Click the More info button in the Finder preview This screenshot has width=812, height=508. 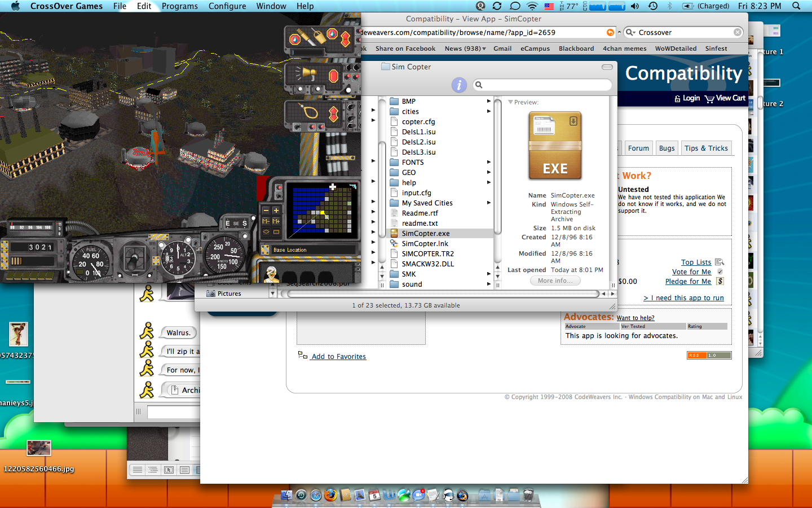pos(555,281)
